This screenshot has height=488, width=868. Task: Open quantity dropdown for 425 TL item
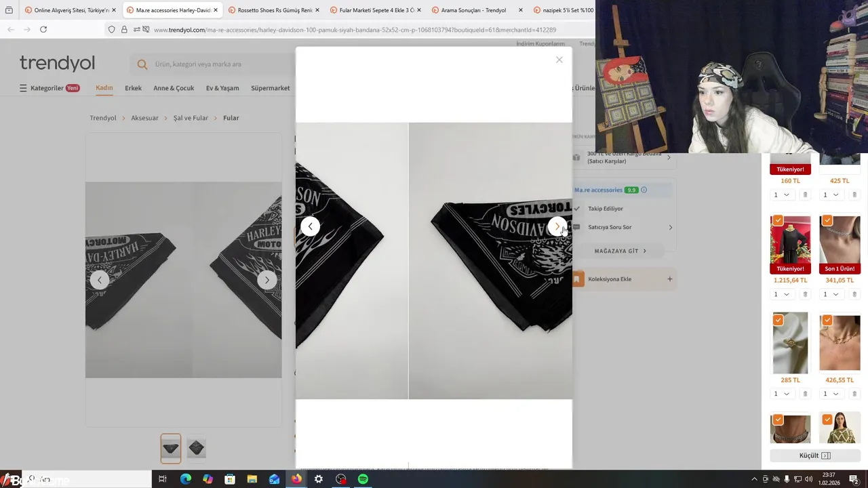coord(831,195)
